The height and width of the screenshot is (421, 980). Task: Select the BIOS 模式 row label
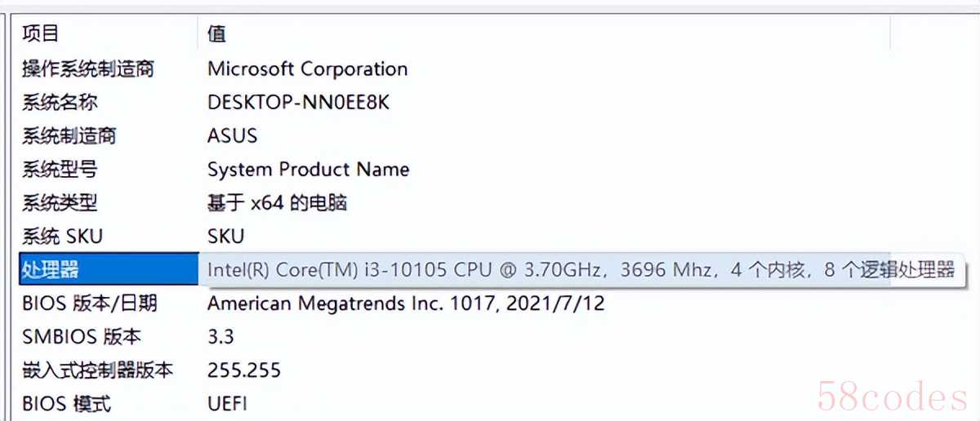(x=66, y=403)
